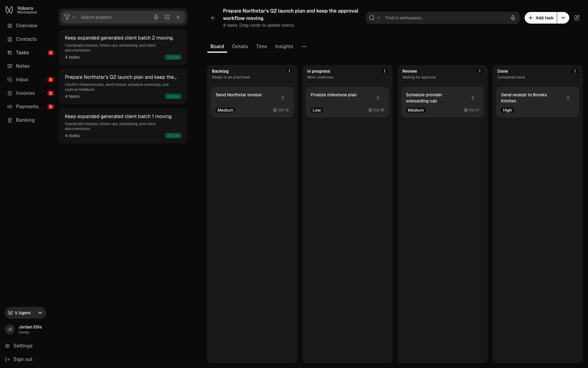588x368 pixels.
Task: Open more tabs ellipsis menu
Action: point(304,47)
